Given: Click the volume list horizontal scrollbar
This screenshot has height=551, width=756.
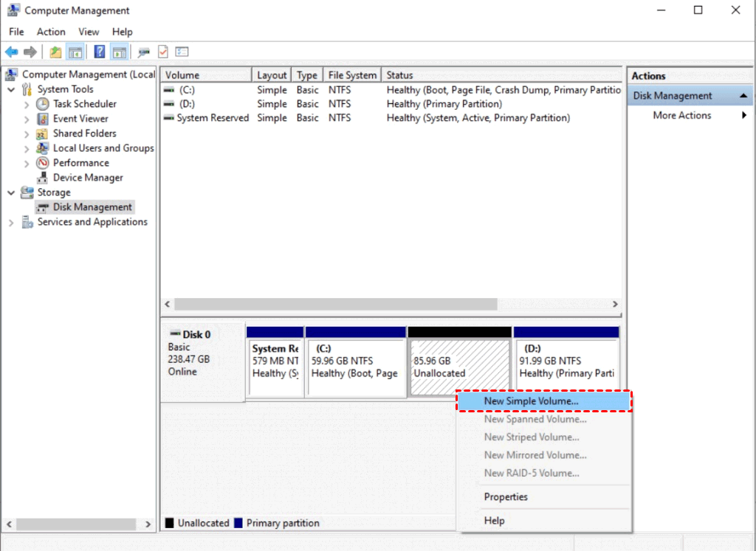Looking at the screenshot, I should (x=336, y=304).
